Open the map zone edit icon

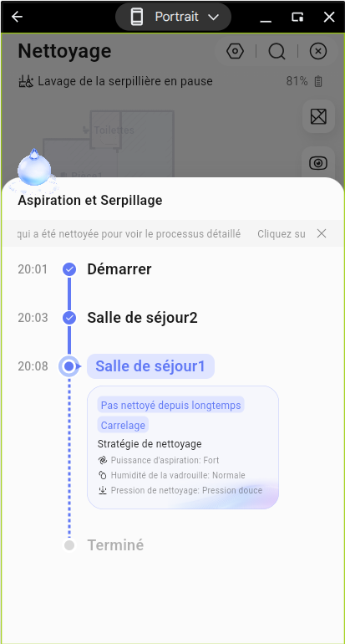click(318, 116)
